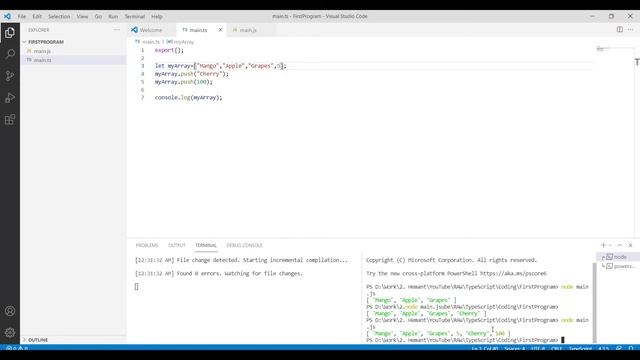Close the terminal panel
The width and height of the screenshot is (640, 360).
[631, 245]
